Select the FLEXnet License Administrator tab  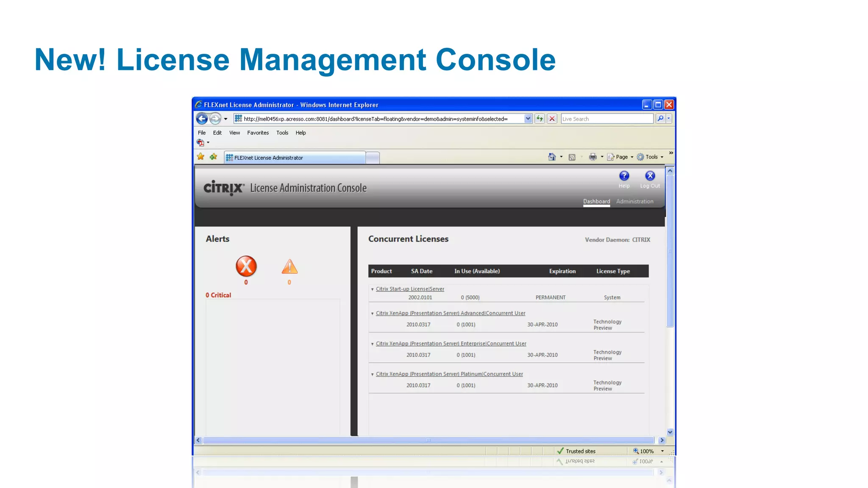[x=295, y=158]
